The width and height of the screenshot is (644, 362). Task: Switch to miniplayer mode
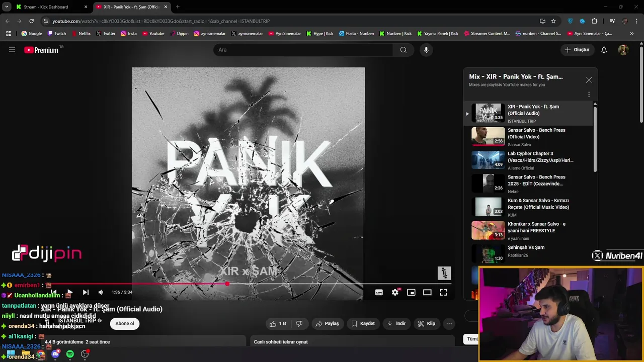click(x=411, y=292)
